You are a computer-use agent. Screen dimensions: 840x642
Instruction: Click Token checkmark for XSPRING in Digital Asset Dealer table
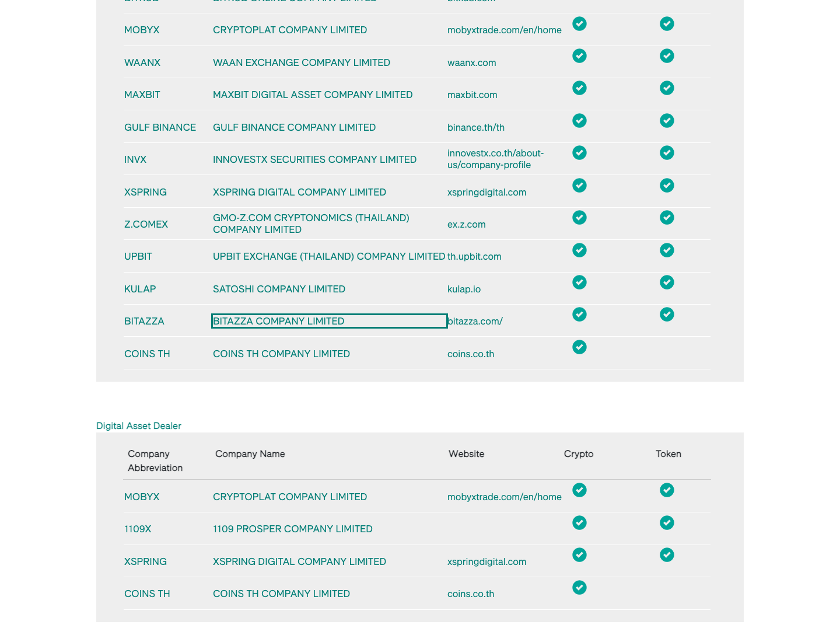[x=667, y=555]
